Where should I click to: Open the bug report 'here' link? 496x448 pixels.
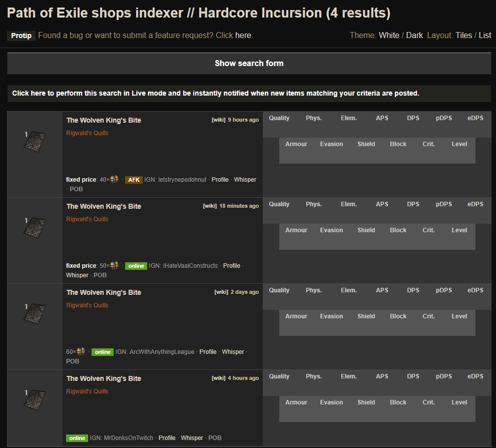click(243, 35)
